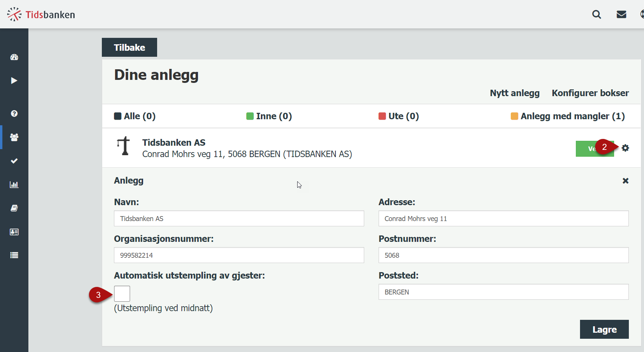Screen dimensions: 644x352
Task: Click the Adresse input field
Action: [x=504, y=218]
